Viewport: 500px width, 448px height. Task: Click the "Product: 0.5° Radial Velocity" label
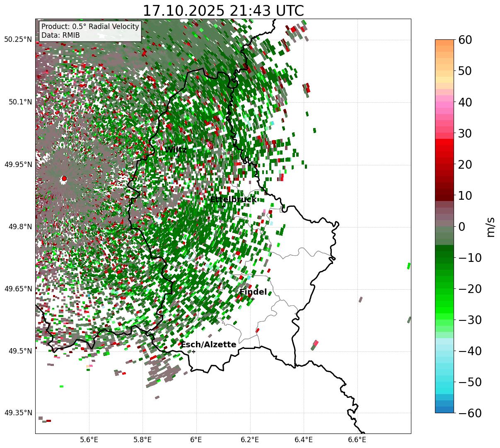coord(90,27)
